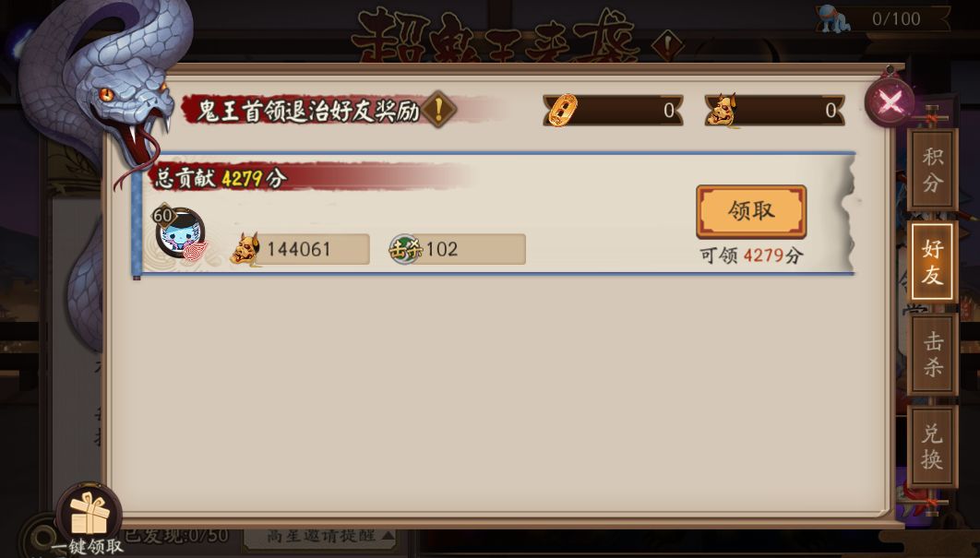Tap the gold coin currency icon

click(x=562, y=110)
